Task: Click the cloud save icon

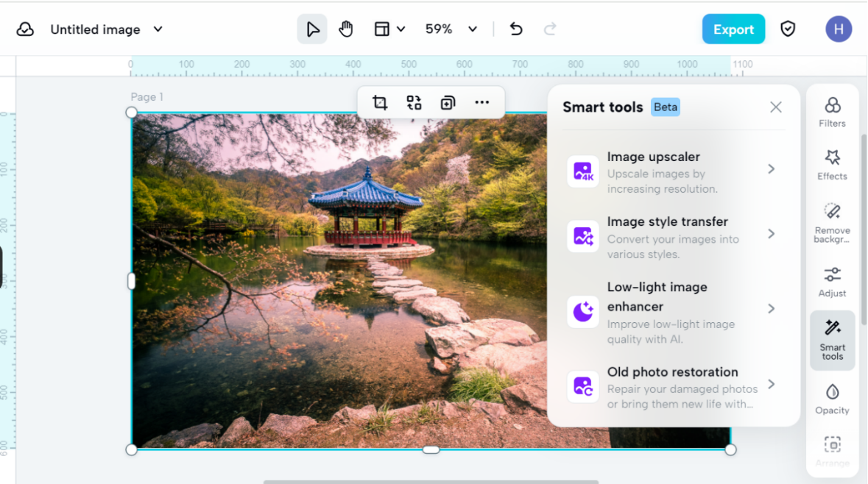Action: [25, 29]
